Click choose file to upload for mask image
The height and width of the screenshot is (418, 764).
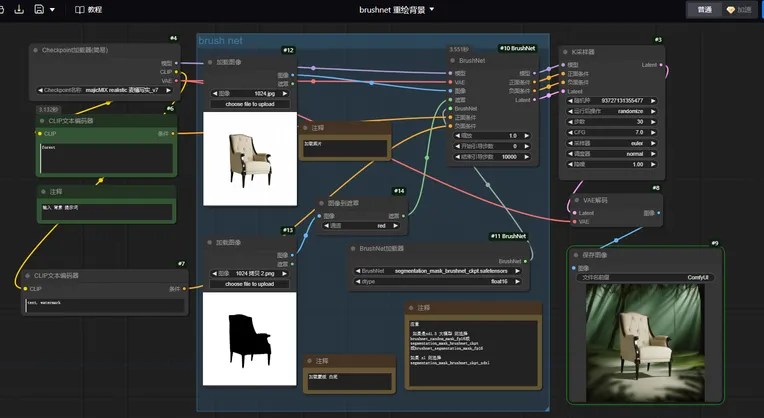coord(250,284)
